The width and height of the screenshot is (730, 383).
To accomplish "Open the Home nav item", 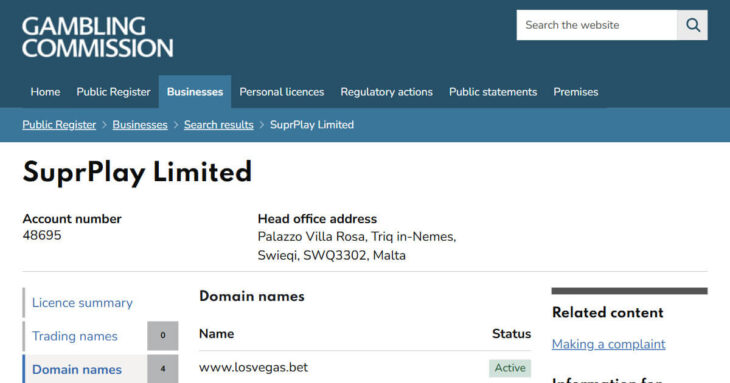I will pos(45,92).
